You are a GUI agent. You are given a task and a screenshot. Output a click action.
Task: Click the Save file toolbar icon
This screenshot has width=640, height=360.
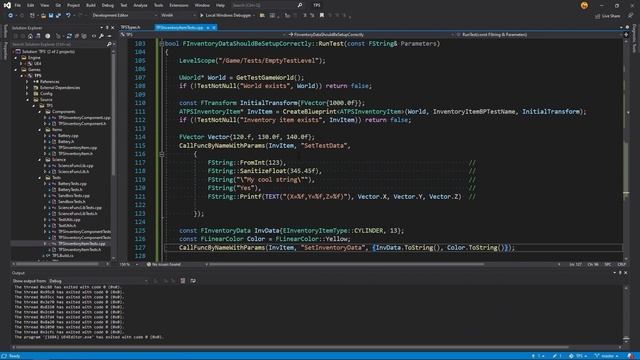coord(51,16)
